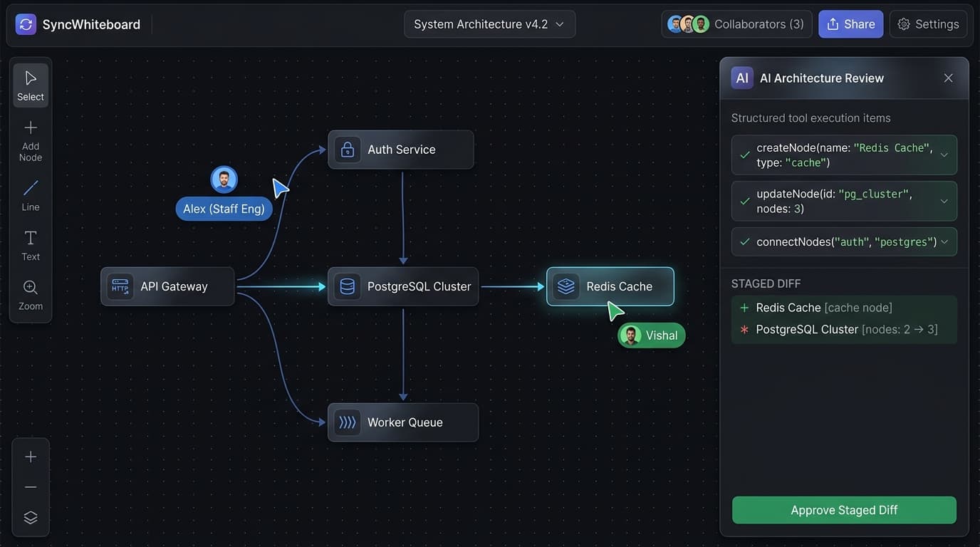The height and width of the screenshot is (547, 980).
Task: Open the System Architecture v4.2 dropdown
Action: click(490, 24)
